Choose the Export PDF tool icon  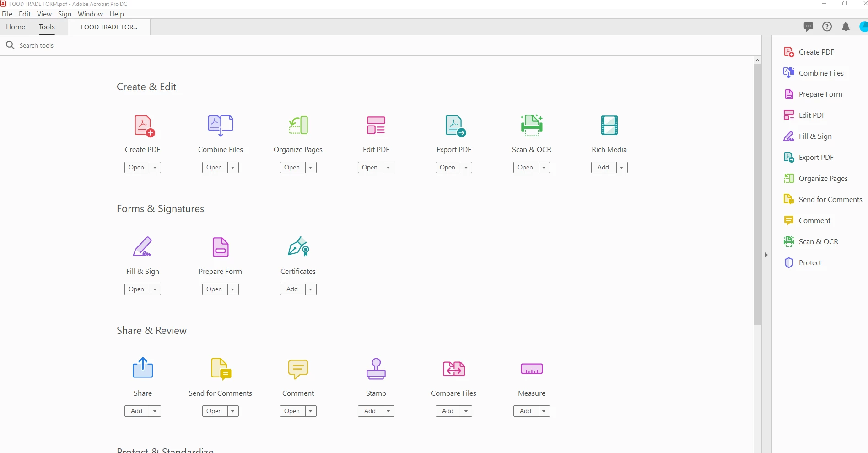[x=455, y=126]
